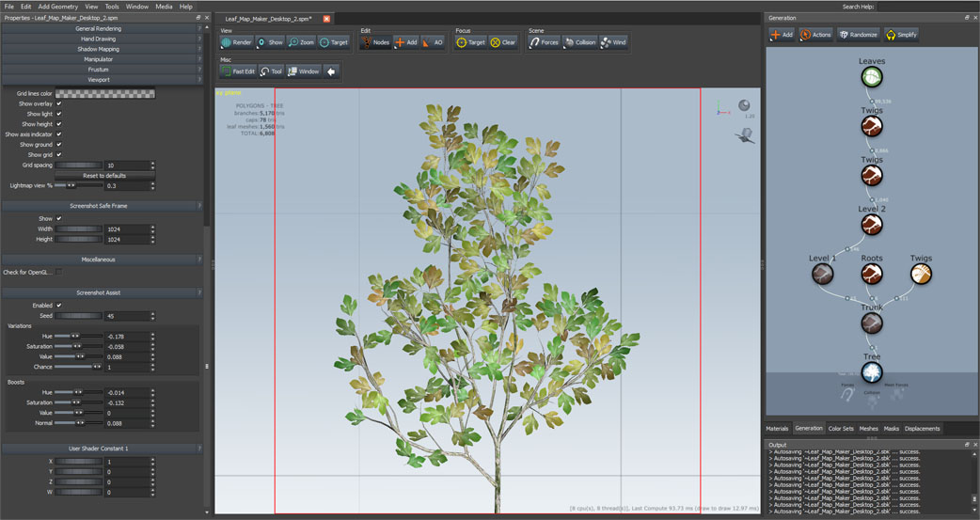The image size is (980, 520).
Task: Click the AO button in Edit group
Action: (433, 42)
